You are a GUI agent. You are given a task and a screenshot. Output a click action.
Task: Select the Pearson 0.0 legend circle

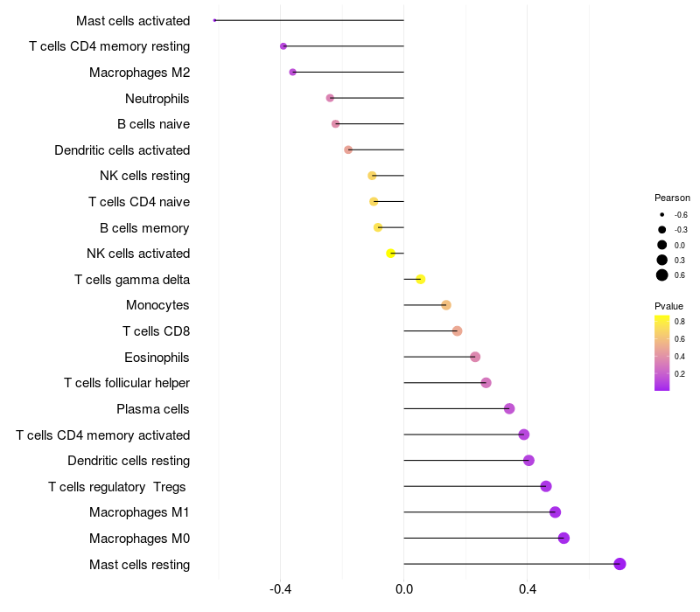coord(662,245)
